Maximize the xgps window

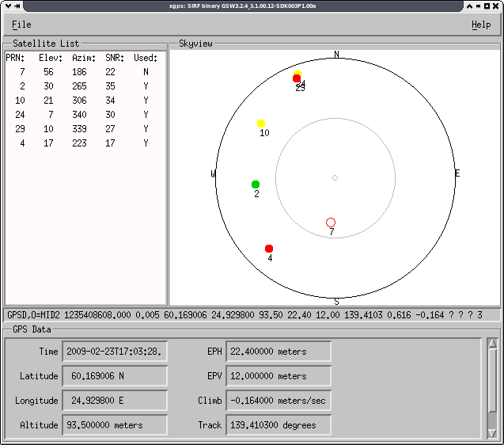[x=487, y=6]
